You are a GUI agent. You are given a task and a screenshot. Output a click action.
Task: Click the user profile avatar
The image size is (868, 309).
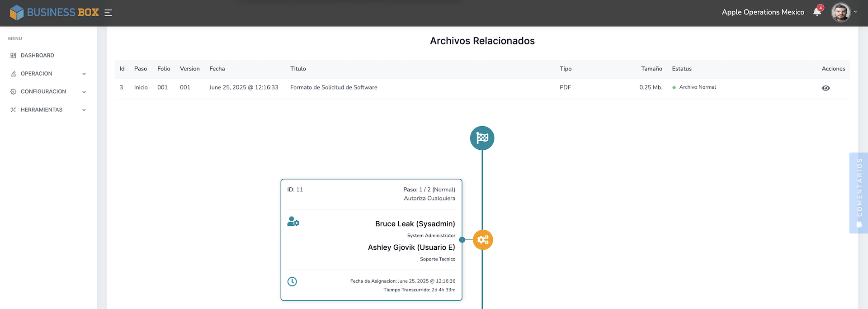click(840, 12)
